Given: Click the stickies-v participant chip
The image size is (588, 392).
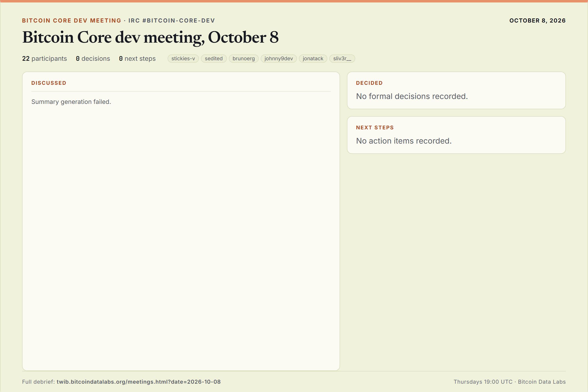Looking at the screenshot, I should [183, 59].
